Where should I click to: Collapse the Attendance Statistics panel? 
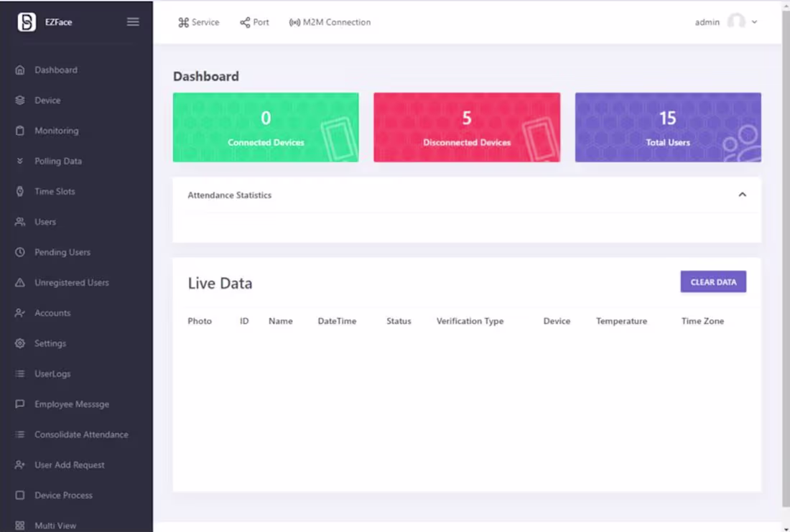coord(742,194)
